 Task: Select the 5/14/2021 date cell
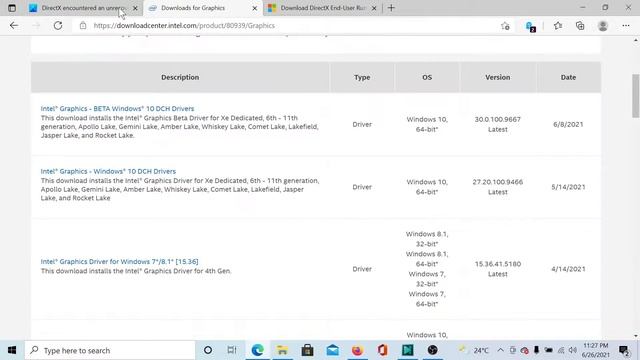pos(568,187)
